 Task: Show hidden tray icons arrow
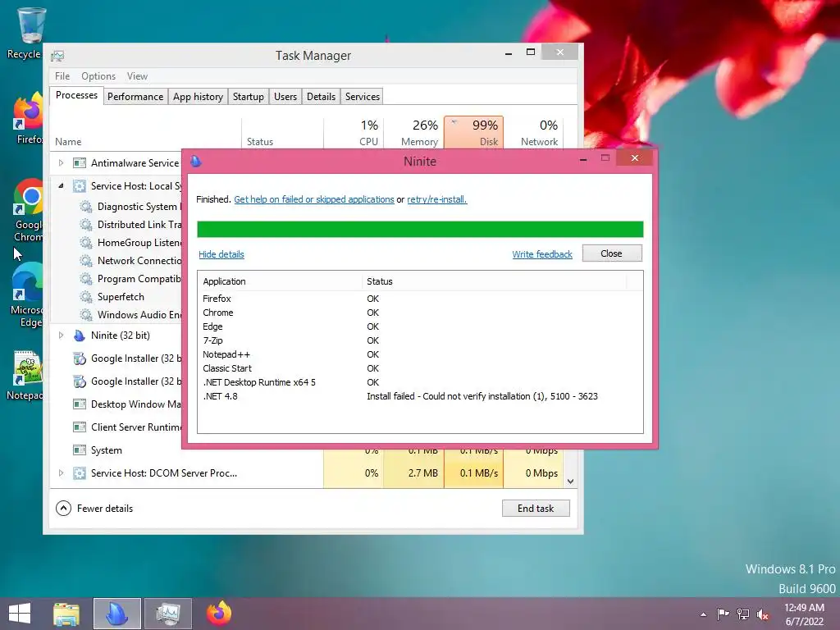tap(703, 614)
